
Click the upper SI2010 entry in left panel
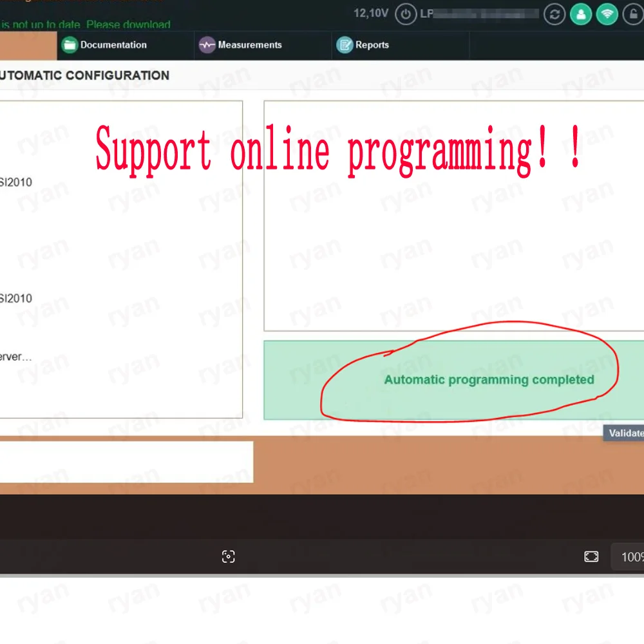click(x=16, y=182)
